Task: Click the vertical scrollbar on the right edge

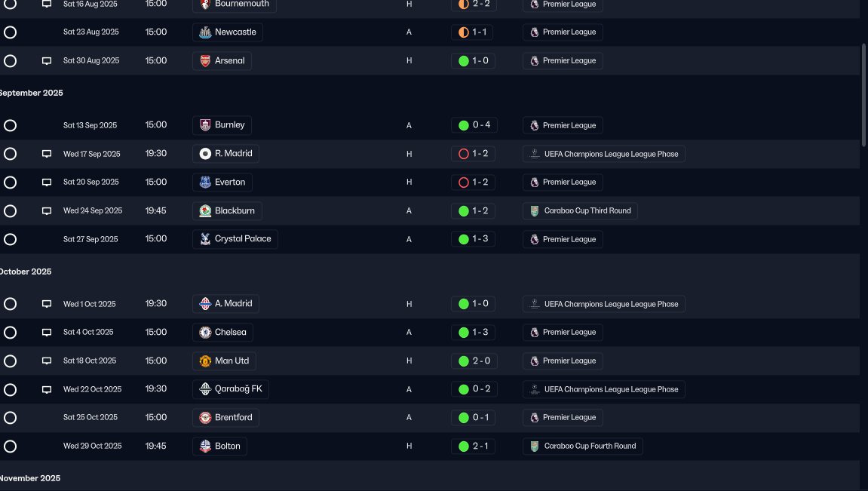Action: (863, 95)
